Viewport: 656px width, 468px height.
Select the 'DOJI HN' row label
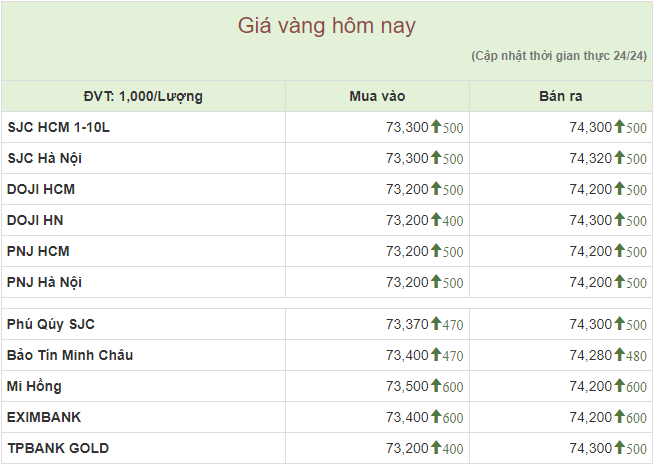coord(35,220)
